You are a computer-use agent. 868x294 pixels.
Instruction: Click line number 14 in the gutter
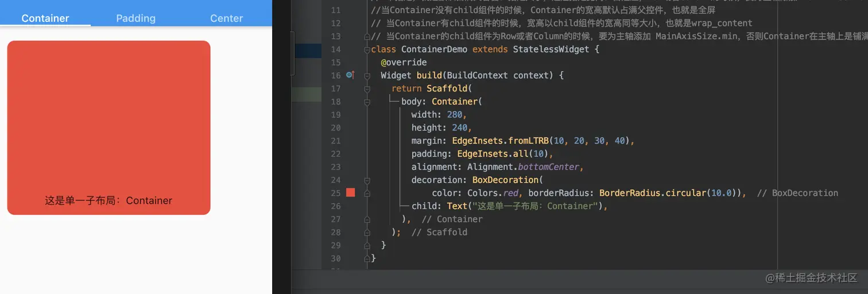[336, 49]
